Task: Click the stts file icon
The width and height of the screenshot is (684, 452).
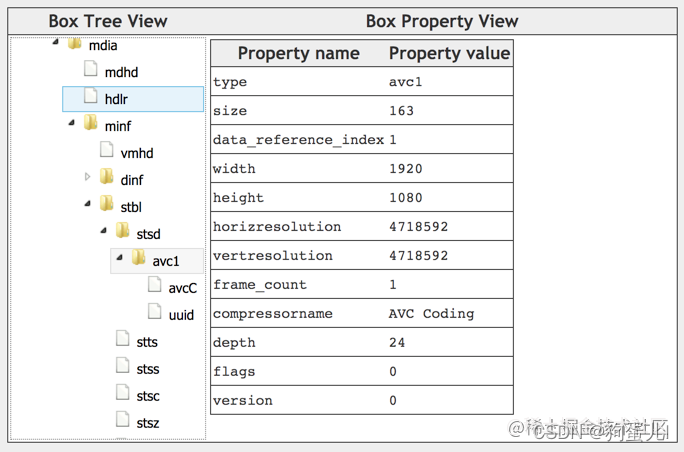Action: point(123,339)
